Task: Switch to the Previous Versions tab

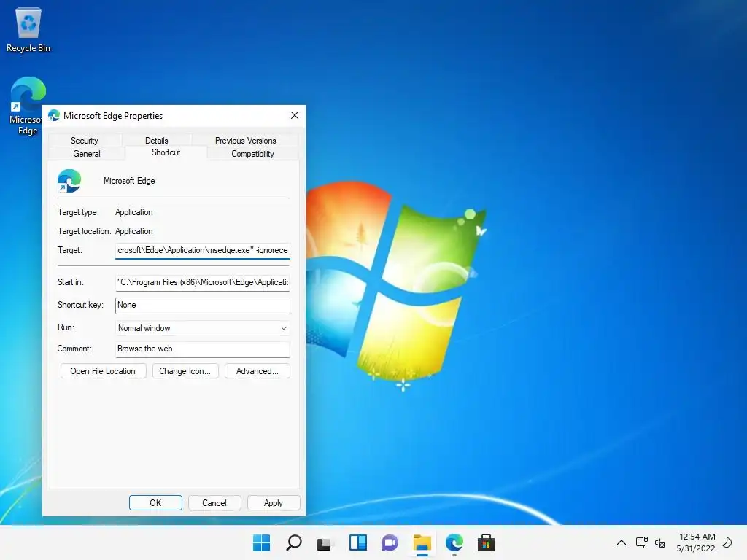Action: tap(245, 141)
